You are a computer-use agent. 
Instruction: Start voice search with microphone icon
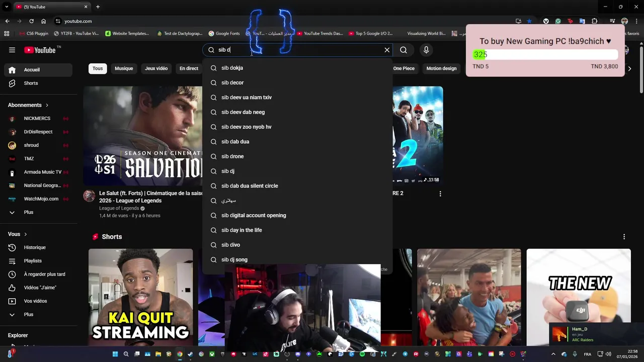click(426, 50)
